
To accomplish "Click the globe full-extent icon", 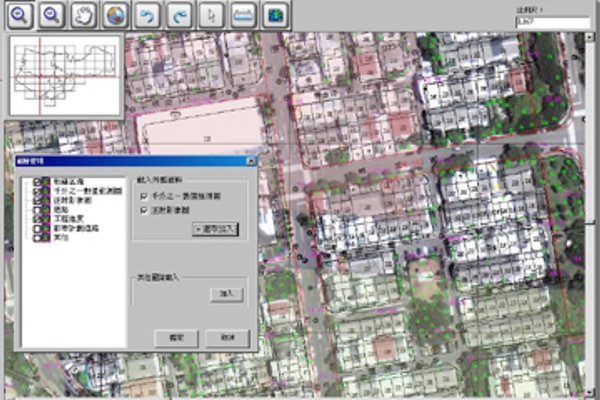I will pyautogui.click(x=115, y=15).
